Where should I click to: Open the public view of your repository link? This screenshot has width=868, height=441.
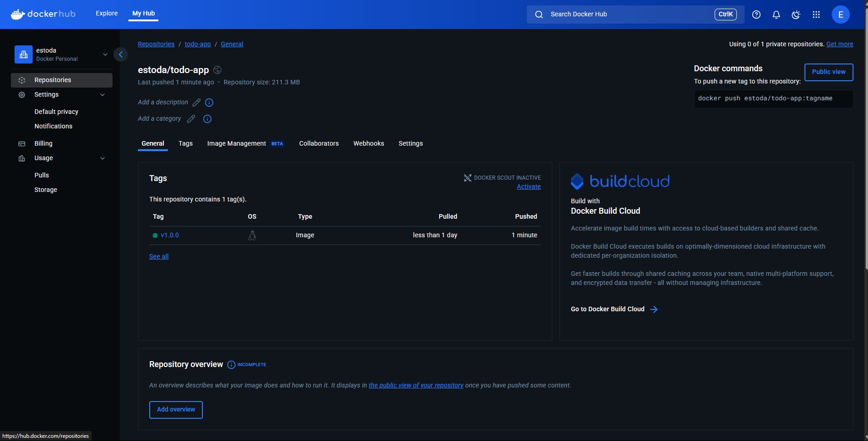(x=416, y=385)
